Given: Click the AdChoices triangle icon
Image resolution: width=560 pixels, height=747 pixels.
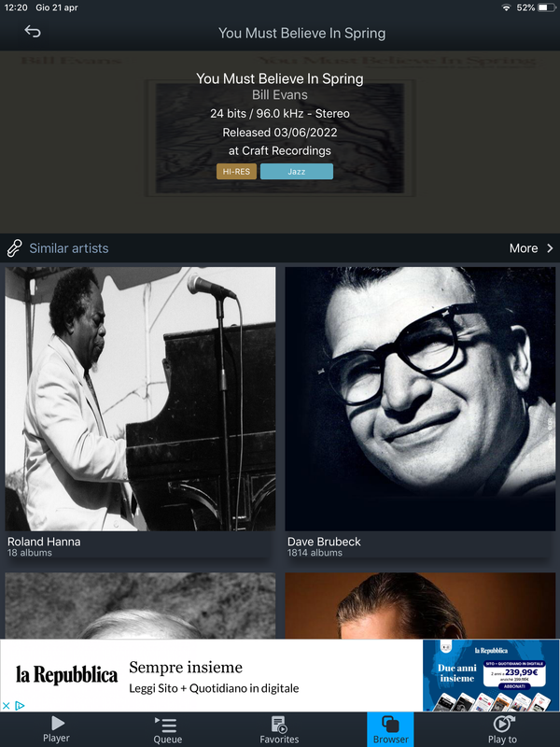Looking at the screenshot, I should tap(20, 706).
